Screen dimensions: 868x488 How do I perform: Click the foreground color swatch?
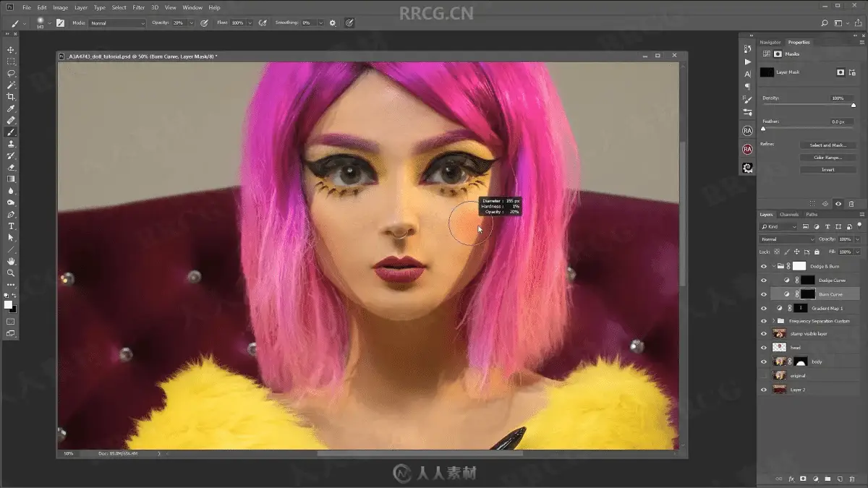coord(8,304)
